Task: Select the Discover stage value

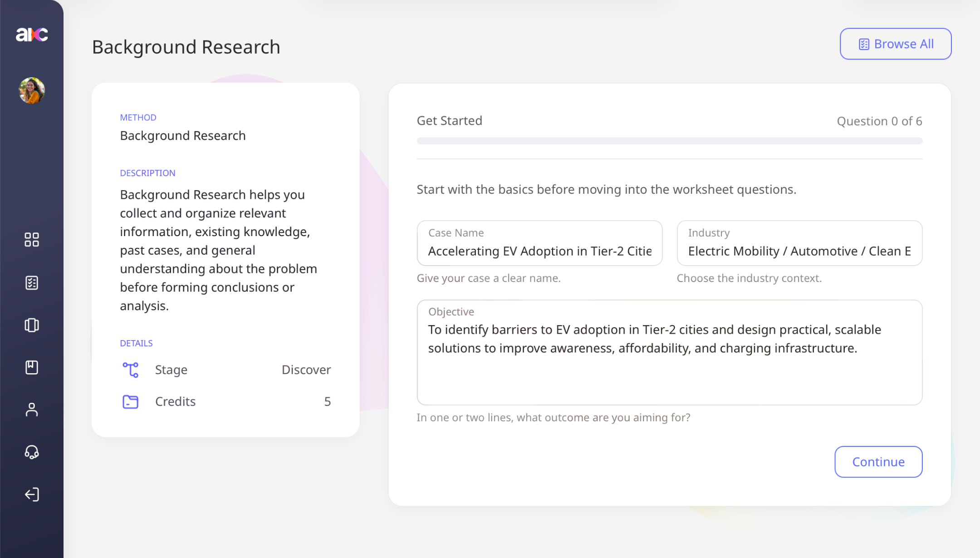Action: pyautogui.click(x=306, y=370)
